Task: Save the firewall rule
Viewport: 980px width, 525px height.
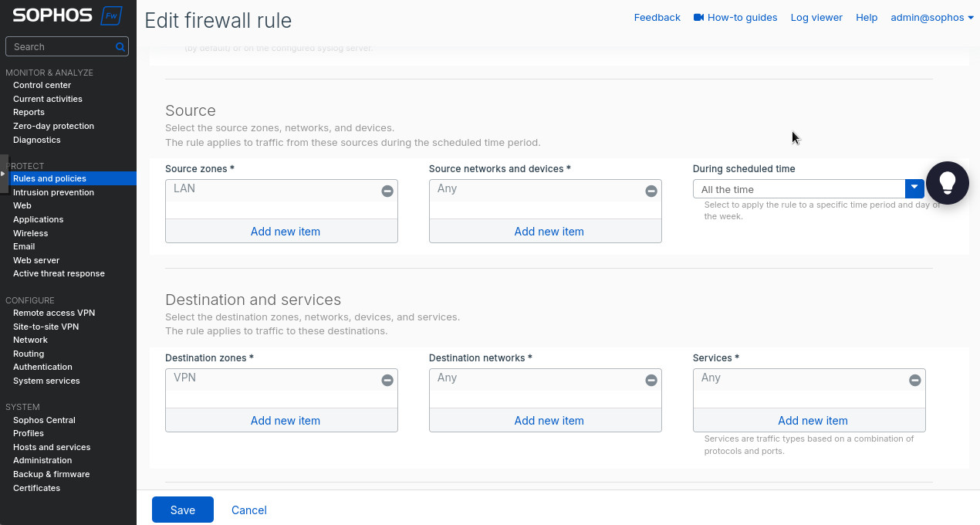Action: 183,510
